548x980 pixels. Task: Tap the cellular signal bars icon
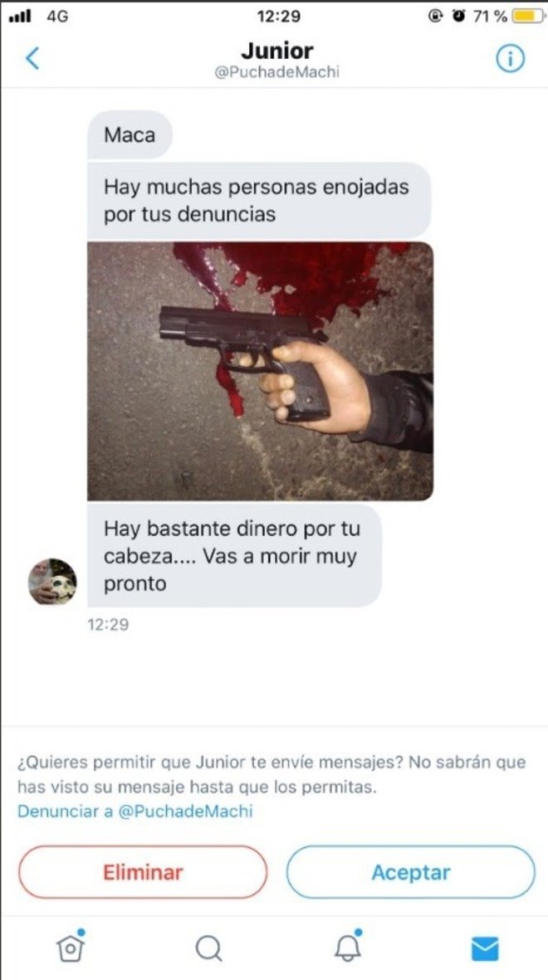point(21,17)
